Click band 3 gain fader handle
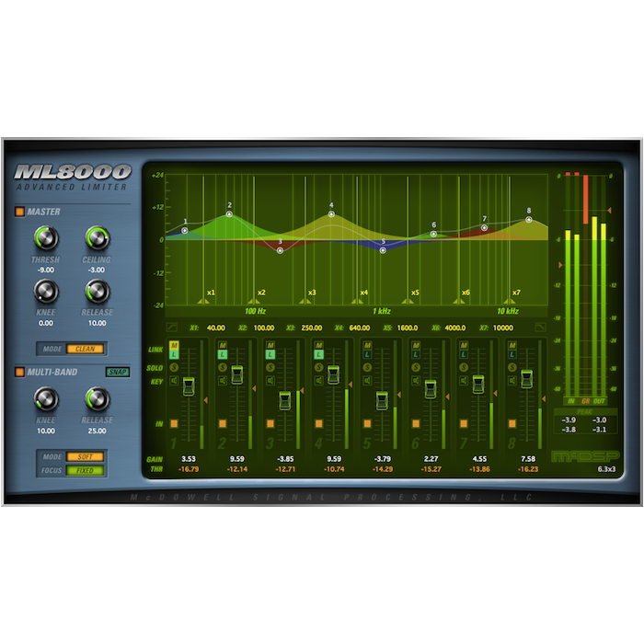The height and width of the screenshot is (644, 644). click(285, 401)
